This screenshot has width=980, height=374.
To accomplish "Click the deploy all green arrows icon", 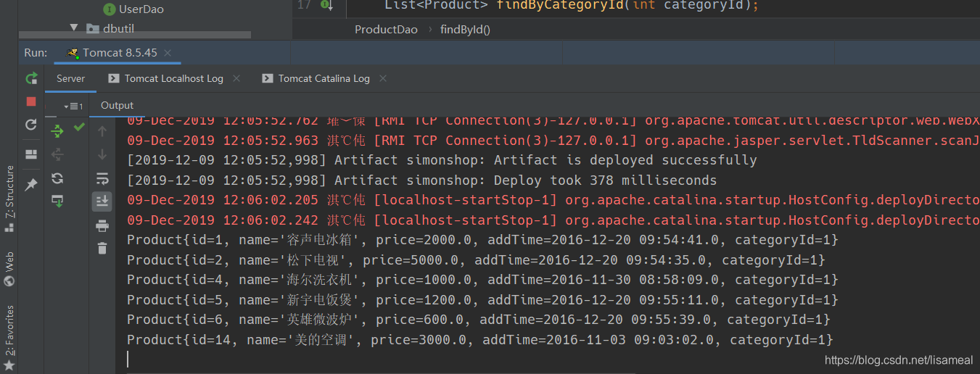I will pyautogui.click(x=57, y=131).
